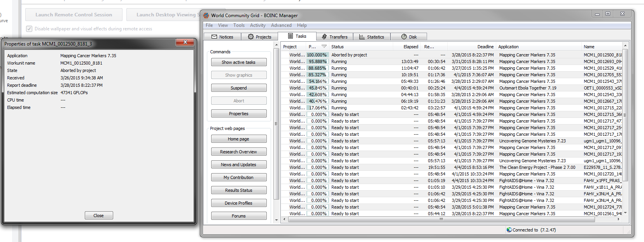Image resolution: width=644 pixels, height=242 pixels.
Task: Click the task list horizontal scrollbar
Action: point(441,219)
